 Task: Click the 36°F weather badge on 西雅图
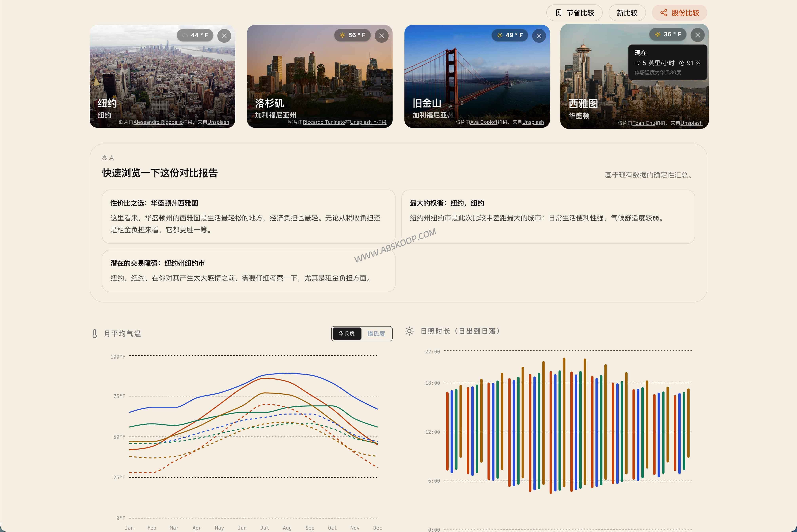668,34
